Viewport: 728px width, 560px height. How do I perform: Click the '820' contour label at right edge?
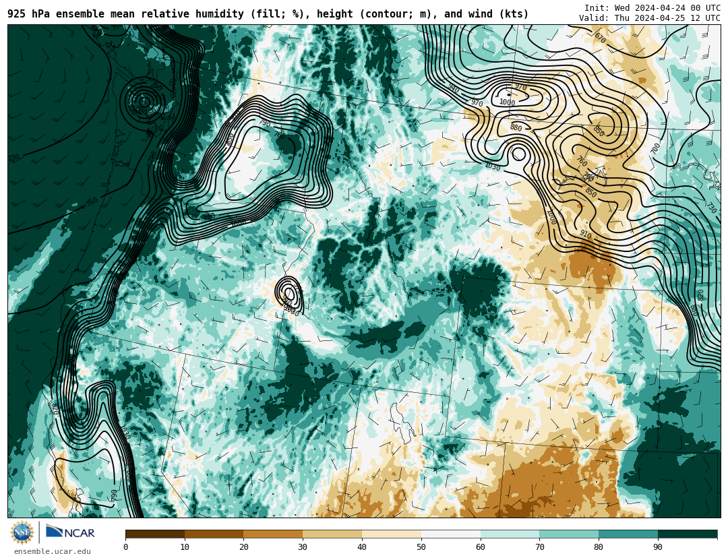(x=700, y=295)
